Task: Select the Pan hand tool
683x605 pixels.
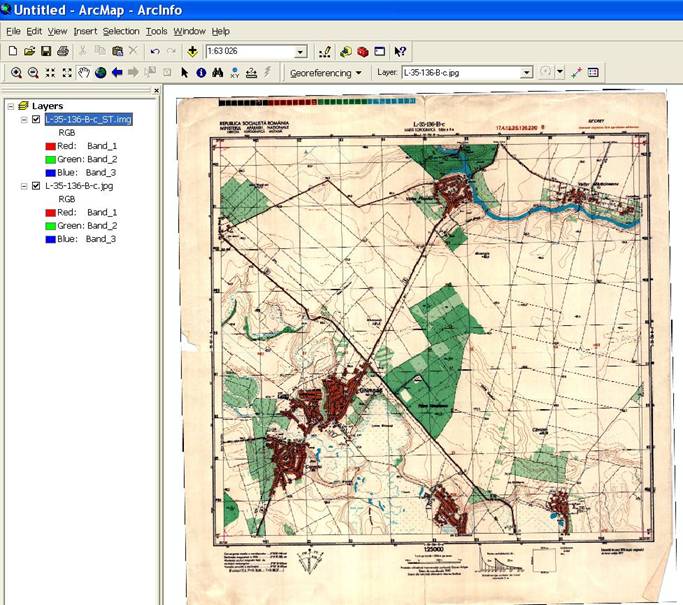Action: pyautogui.click(x=84, y=73)
